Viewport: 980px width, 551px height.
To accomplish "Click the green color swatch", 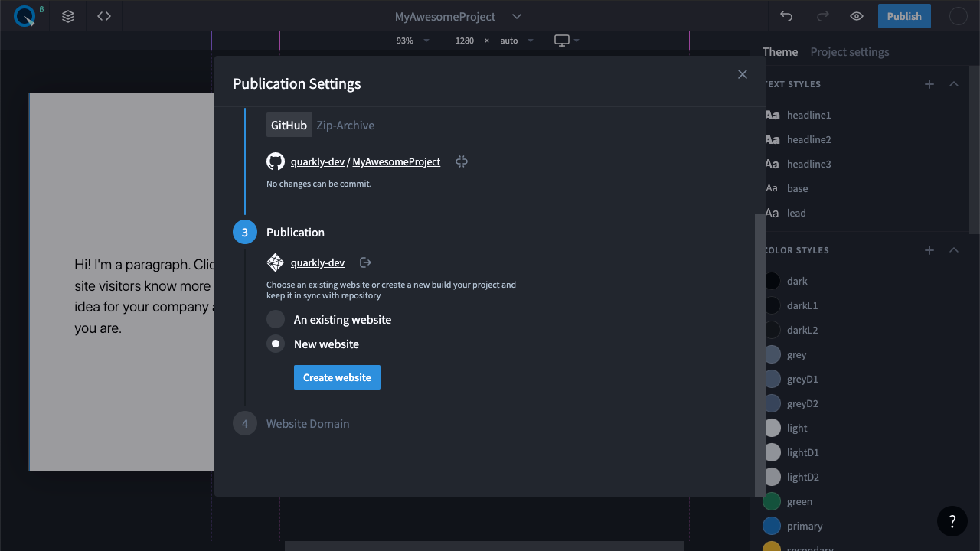I will (x=772, y=502).
